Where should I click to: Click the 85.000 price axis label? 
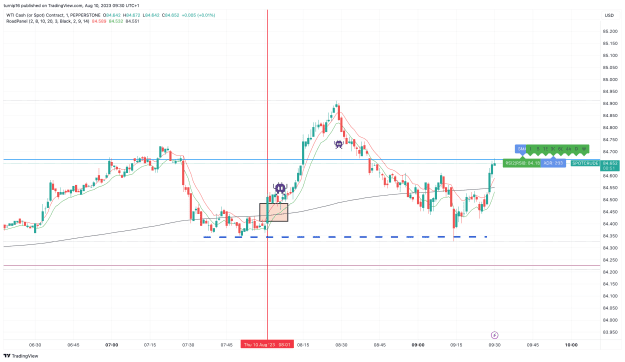(x=610, y=79)
